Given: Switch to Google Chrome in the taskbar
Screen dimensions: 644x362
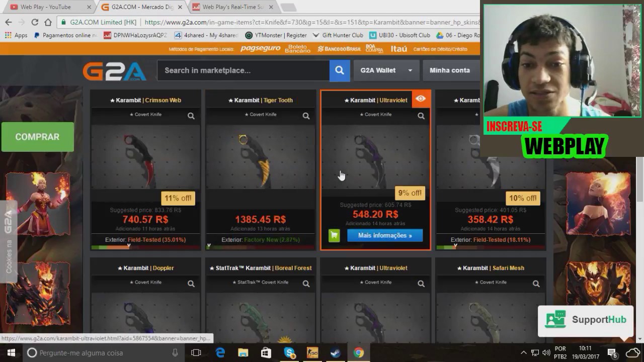Looking at the screenshot, I should tap(358, 353).
